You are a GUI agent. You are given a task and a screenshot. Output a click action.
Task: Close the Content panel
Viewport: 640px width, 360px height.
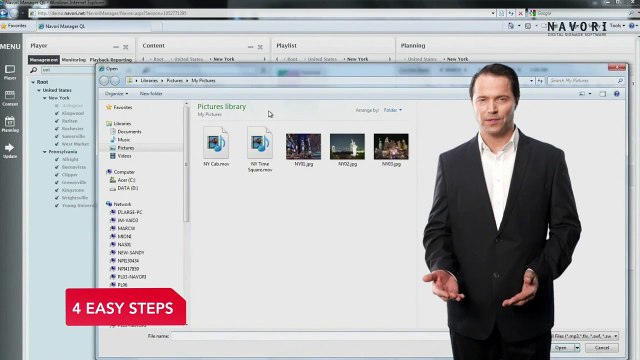click(260, 47)
